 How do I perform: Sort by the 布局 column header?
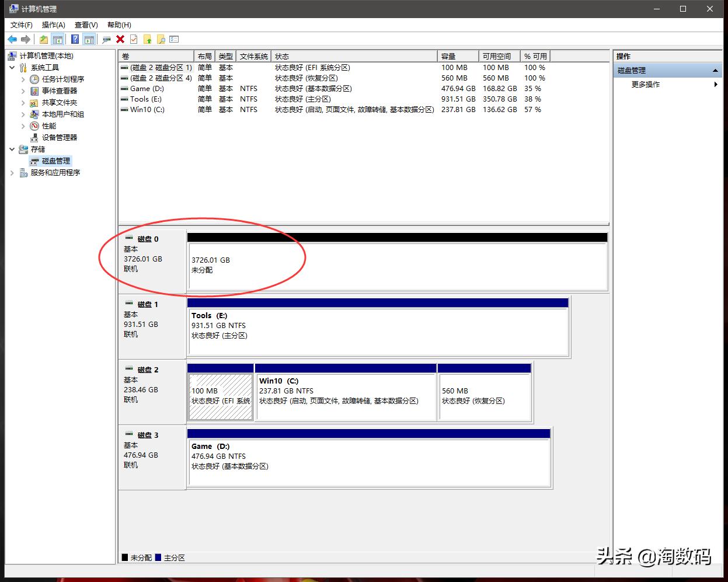205,56
